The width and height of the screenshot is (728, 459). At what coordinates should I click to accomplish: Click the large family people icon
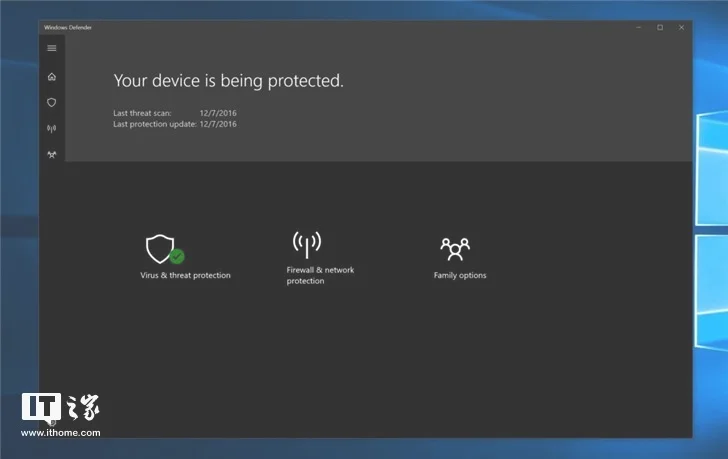click(x=455, y=249)
